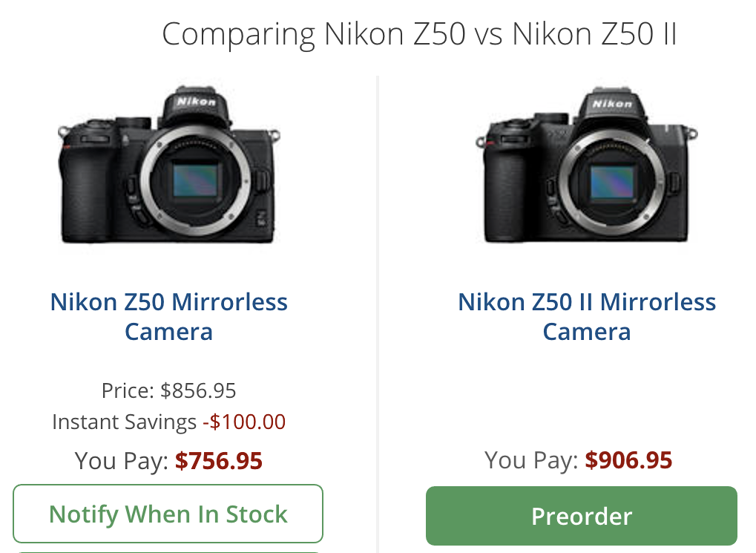Open the Nikon Z50 Mirrorless Camera product link
Viewport: 756px width, 553px height.
pyautogui.click(x=168, y=316)
